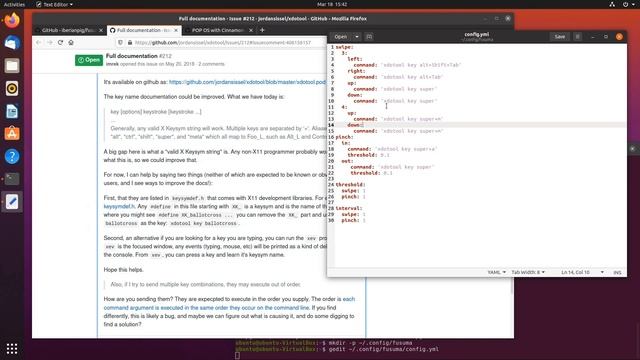Click the 'pinch:' key on line 16

(x=344, y=137)
